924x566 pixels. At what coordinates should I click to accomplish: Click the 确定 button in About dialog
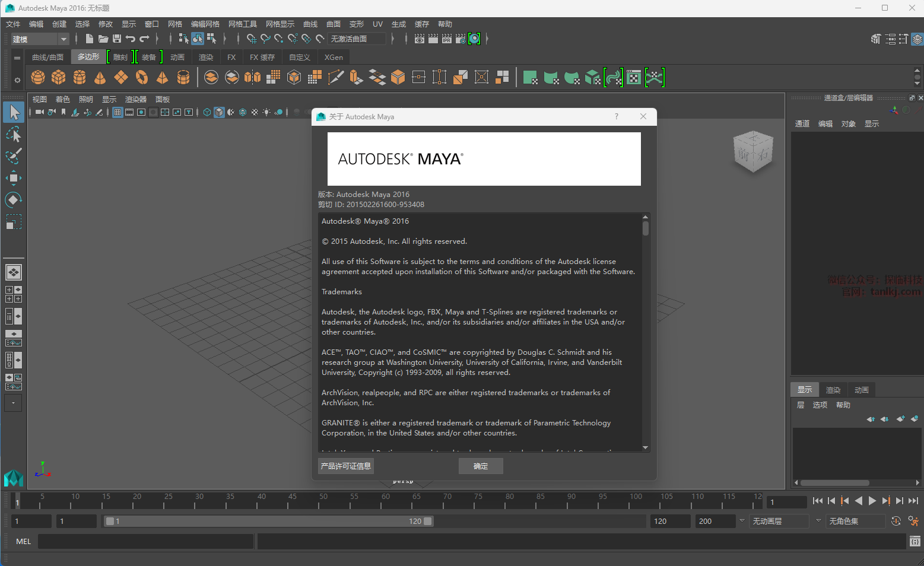[x=481, y=466]
